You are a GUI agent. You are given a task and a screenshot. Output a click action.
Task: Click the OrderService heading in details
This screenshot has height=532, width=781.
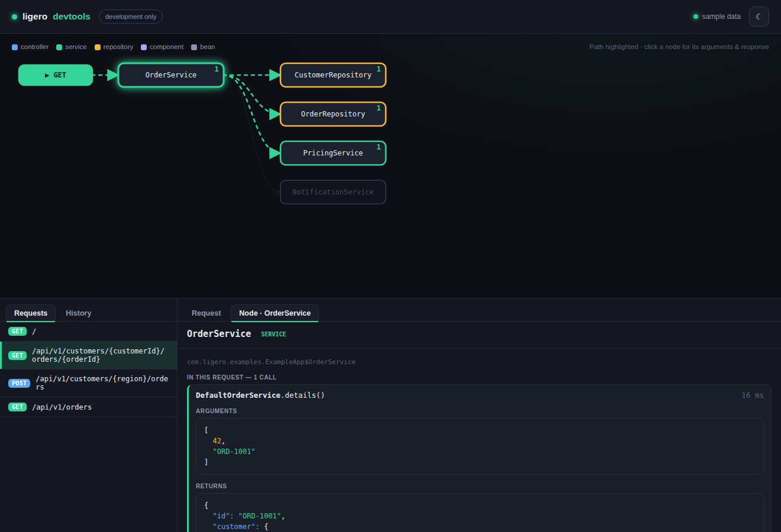click(219, 334)
